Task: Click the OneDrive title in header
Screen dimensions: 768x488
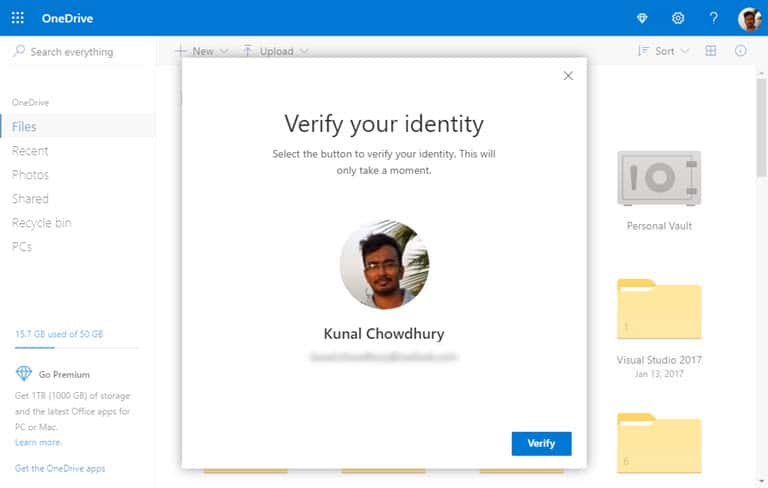Action: [67, 18]
